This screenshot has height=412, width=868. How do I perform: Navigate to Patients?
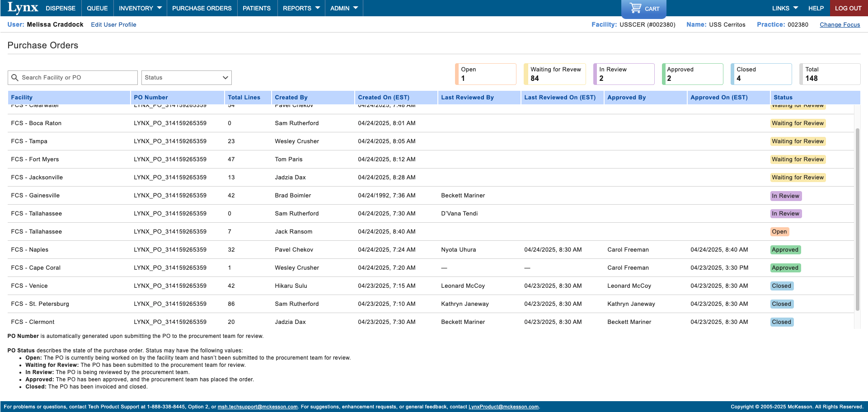(257, 8)
